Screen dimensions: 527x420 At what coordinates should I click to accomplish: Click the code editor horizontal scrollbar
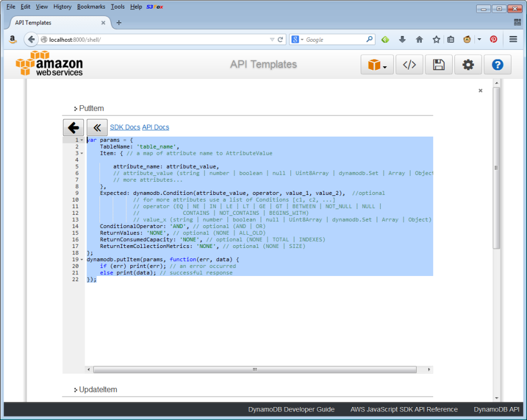(254, 370)
